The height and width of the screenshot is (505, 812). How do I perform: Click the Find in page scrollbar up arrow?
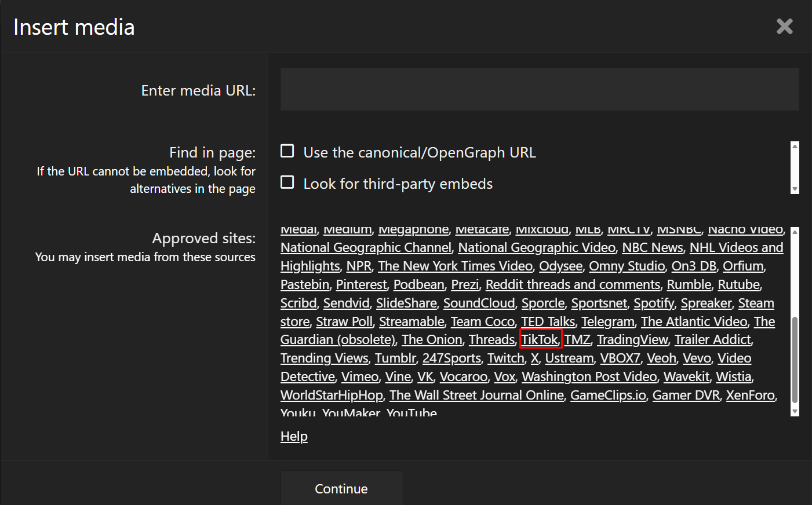(x=795, y=146)
